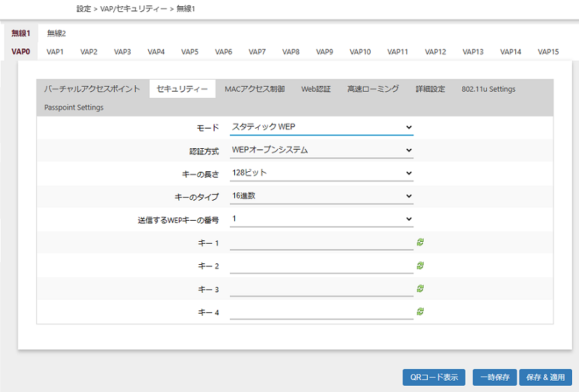Click the green refresh icon beside キー 2

point(421,266)
